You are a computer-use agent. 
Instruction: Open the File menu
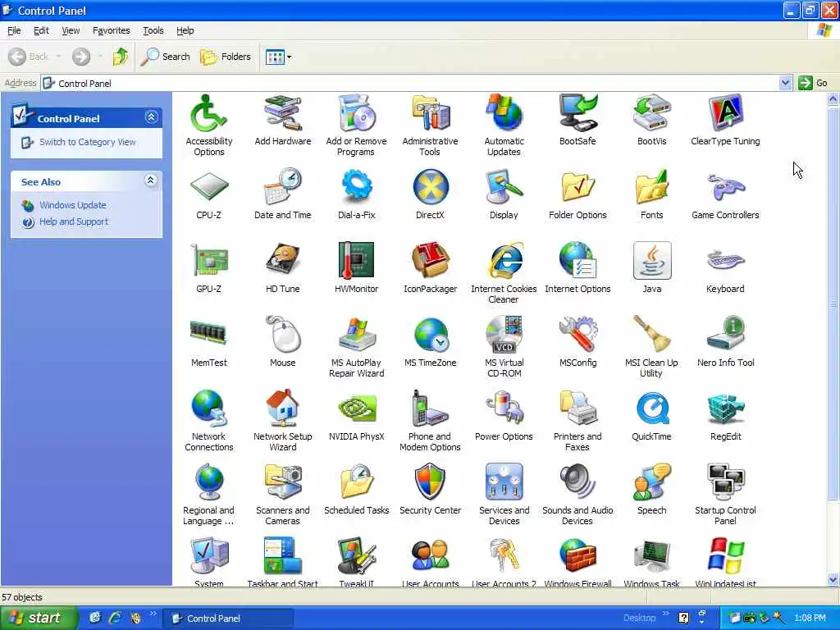click(14, 30)
